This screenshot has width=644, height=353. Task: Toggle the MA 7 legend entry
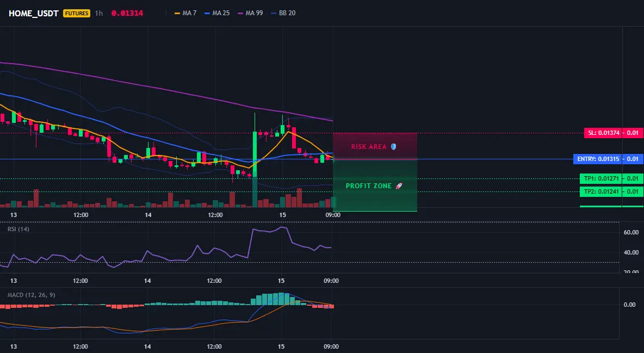click(x=185, y=13)
